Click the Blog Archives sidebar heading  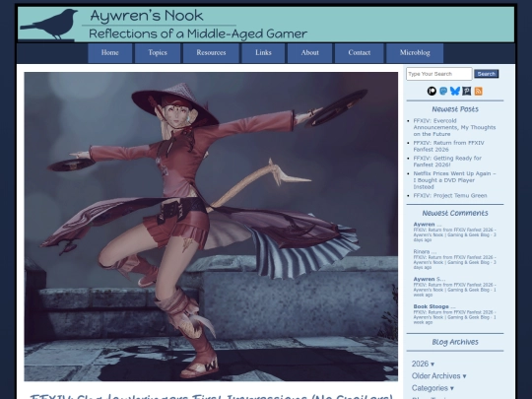click(x=455, y=342)
